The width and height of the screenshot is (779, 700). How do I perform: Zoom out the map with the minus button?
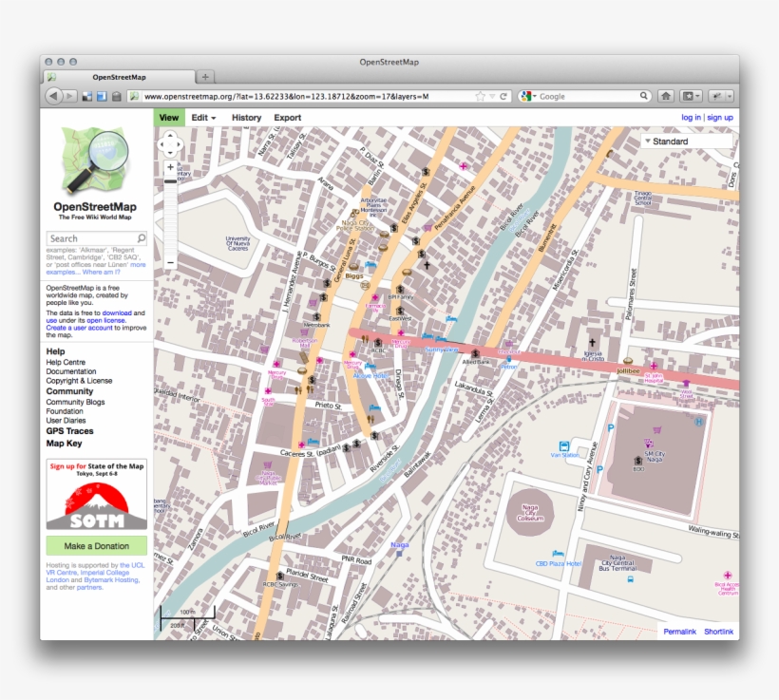tap(170, 262)
